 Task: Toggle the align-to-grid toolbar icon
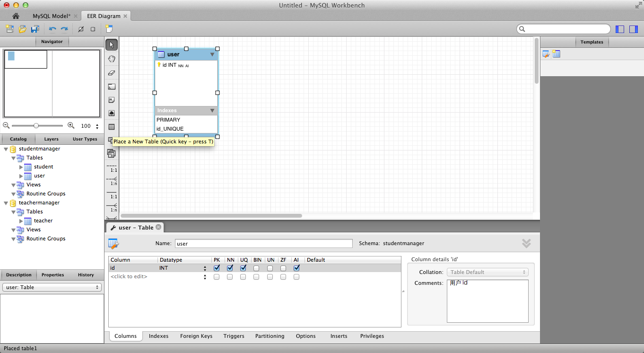pos(93,29)
